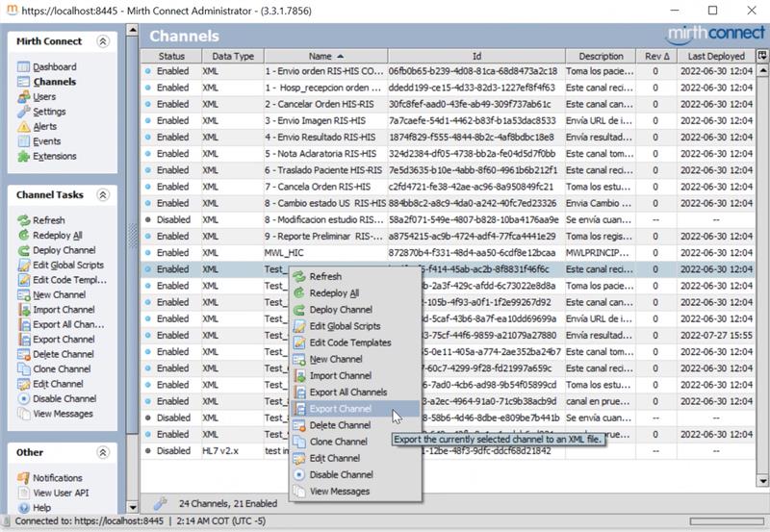The height and width of the screenshot is (532, 770).
Task: Click the status bar wrench icon
Action: 160,503
